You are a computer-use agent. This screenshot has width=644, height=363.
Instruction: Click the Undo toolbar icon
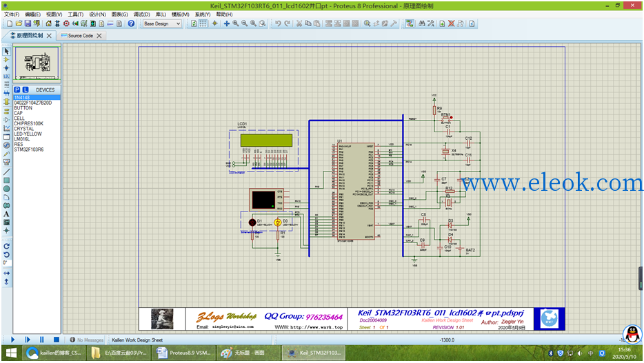click(x=278, y=23)
